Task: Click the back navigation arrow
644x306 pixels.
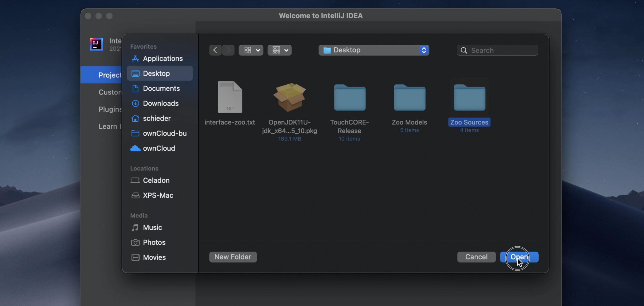Action: [215, 50]
